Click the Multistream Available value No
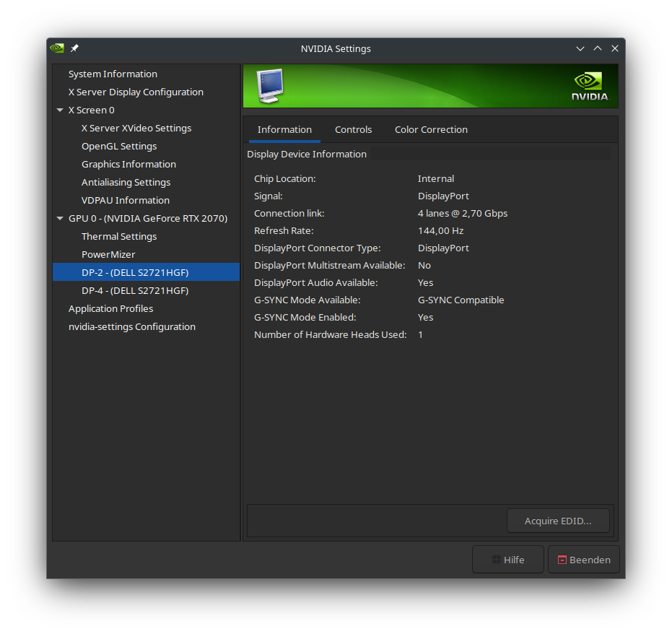The height and width of the screenshot is (634, 672). (424, 265)
